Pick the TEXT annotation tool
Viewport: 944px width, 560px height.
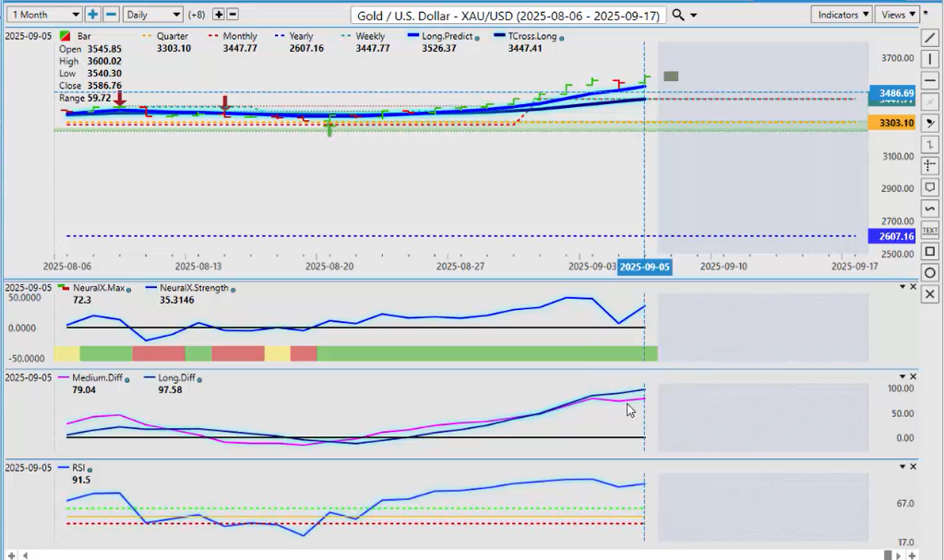pyautogui.click(x=930, y=230)
